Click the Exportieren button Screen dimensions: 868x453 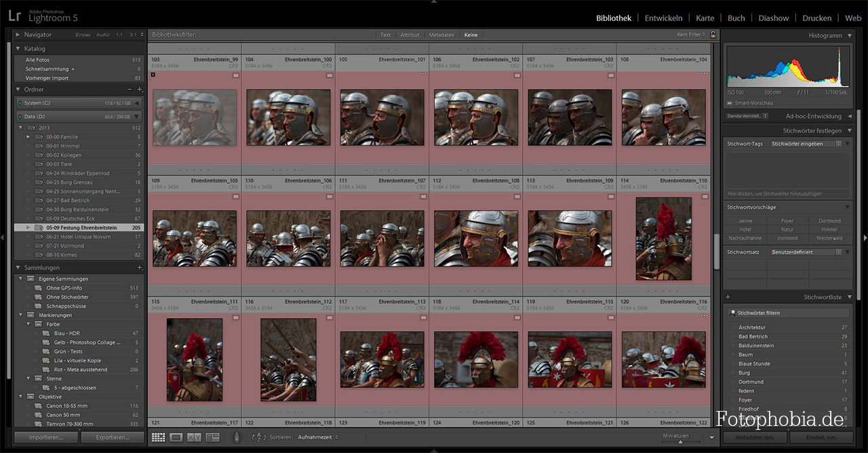[x=112, y=437]
